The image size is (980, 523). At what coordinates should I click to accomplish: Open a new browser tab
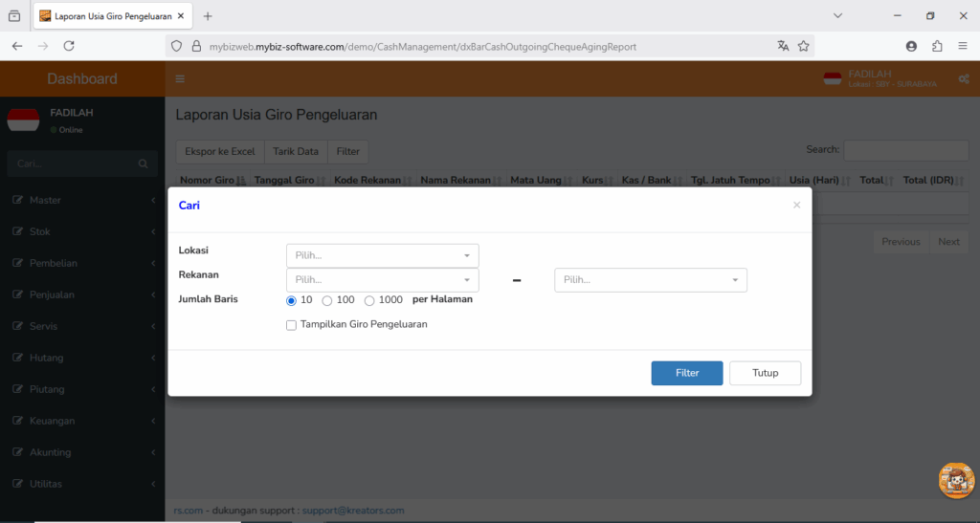coord(208,16)
